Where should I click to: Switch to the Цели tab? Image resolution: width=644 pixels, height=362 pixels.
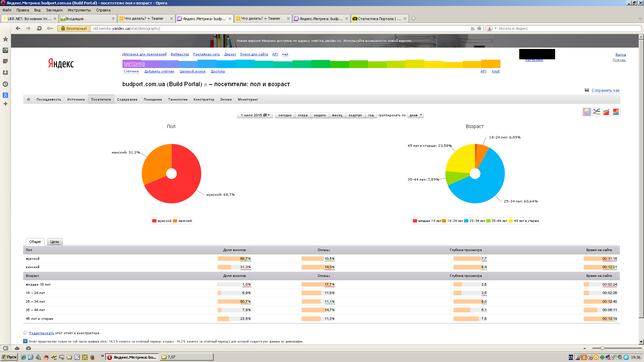pos(55,242)
